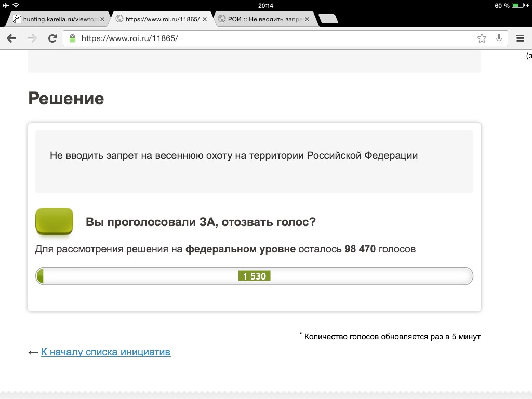Image resolution: width=532 pixels, height=399 pixels.
Task: Follow the 'К началу списка инициатив' link
Action: [x=105, y=352]
